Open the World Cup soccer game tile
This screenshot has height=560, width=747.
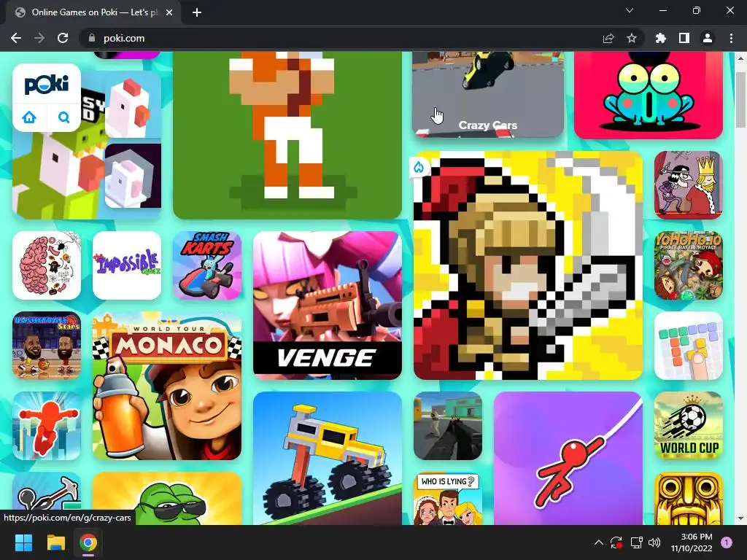[689, 426]
